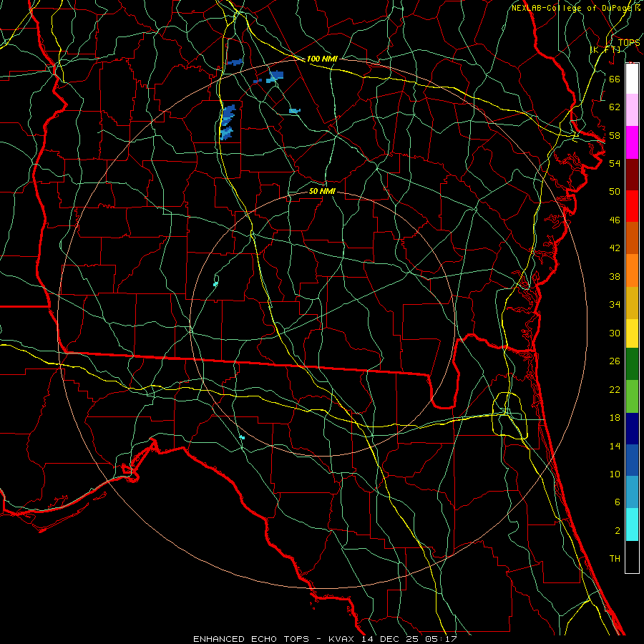Click the '100 NMI' range ring label

[322, 59]
